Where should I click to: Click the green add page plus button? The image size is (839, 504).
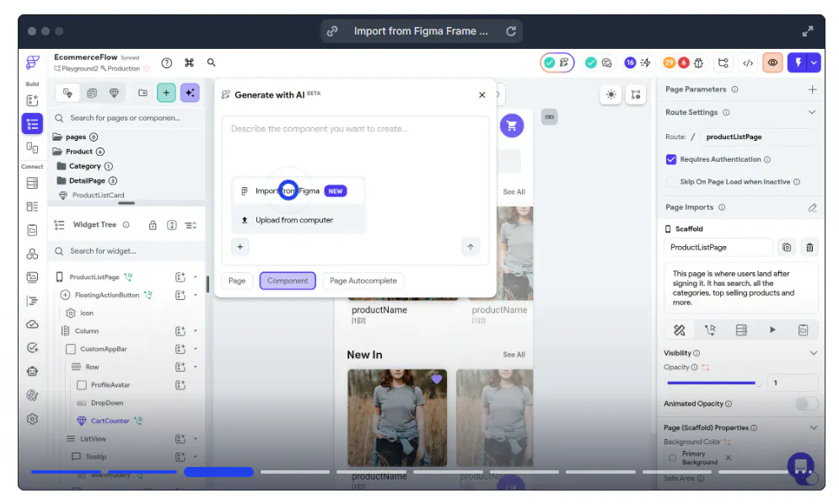click(166, 93)
